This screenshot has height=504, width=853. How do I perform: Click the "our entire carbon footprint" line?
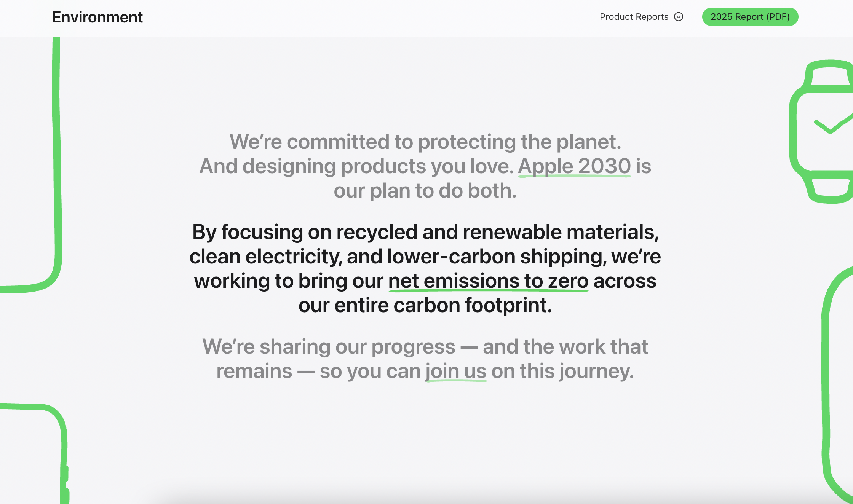pyautogui.click(x=425, y=305)
